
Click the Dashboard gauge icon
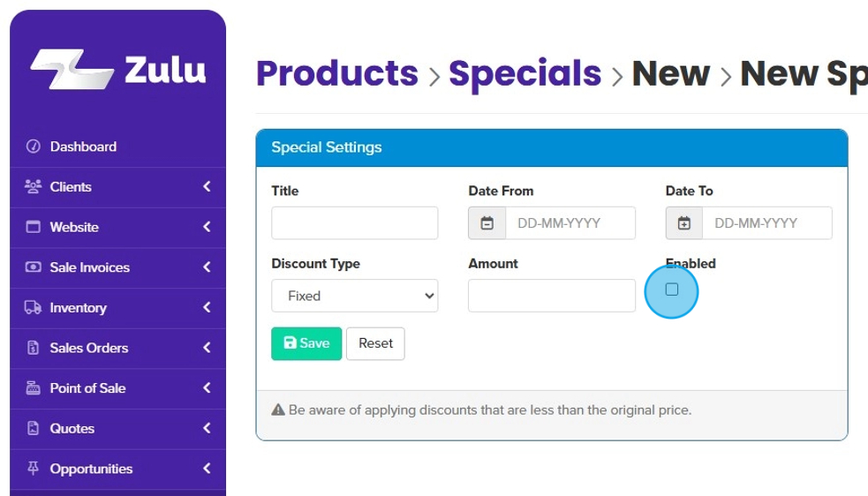34,147
